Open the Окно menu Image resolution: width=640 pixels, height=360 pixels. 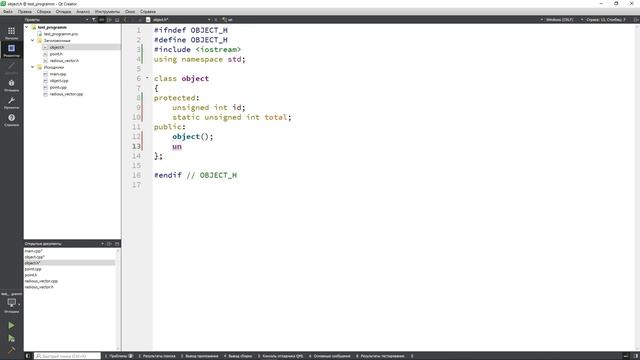[x=130, y=12]
